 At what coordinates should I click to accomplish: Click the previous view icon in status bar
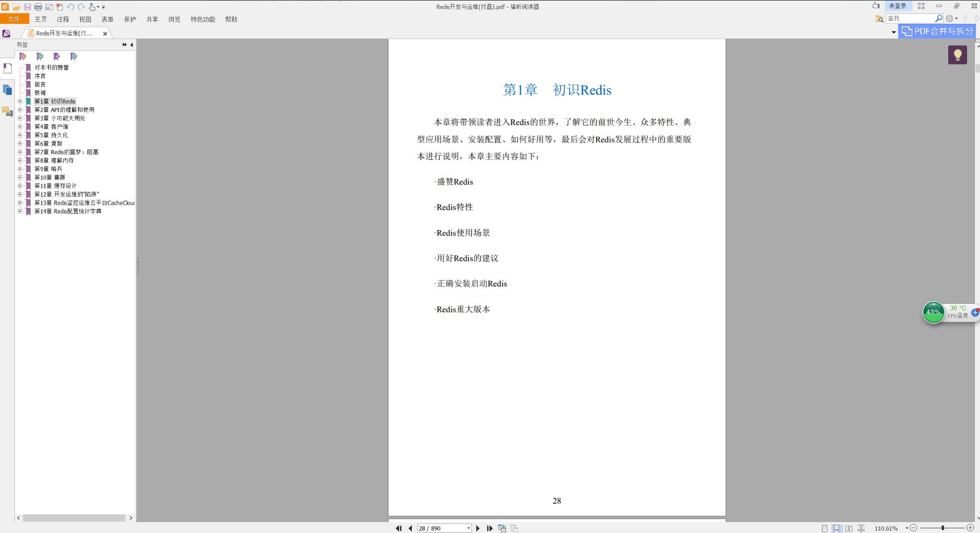[x=502, y=528]
